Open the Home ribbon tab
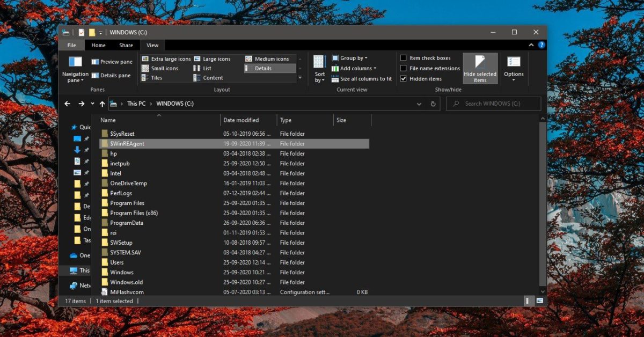The image size is (644, 337). 98,46
